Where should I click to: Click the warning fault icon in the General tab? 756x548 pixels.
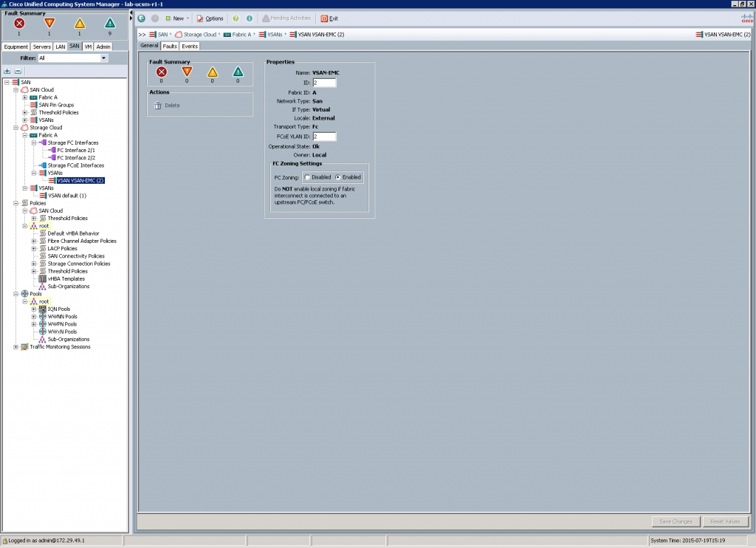pyautogui.click(x=238, y=72)
